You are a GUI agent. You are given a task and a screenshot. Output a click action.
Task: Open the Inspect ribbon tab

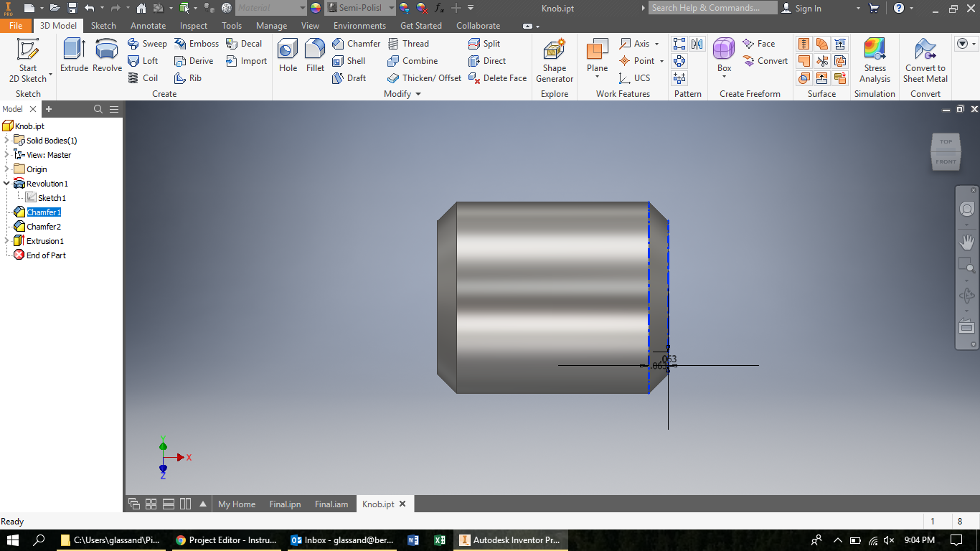(x=194, y=25)
